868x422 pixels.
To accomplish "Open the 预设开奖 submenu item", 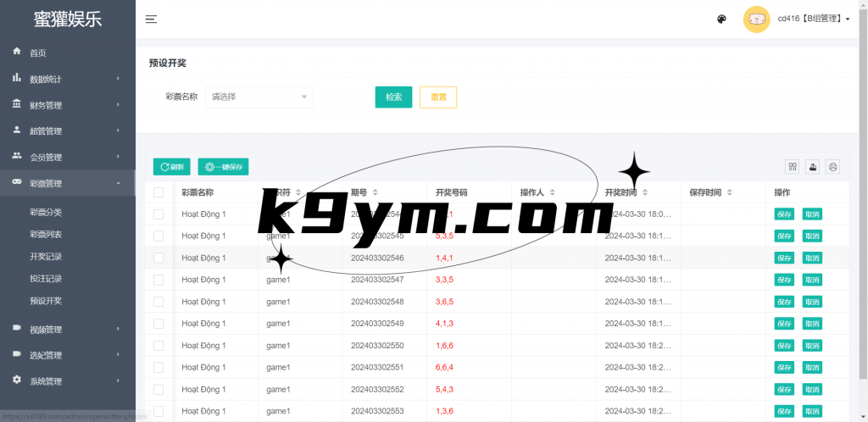I will click(46, 301).
